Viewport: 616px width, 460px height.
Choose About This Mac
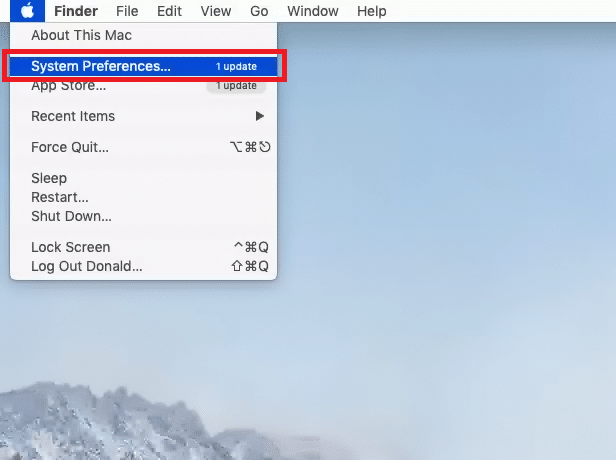point(143,35)
